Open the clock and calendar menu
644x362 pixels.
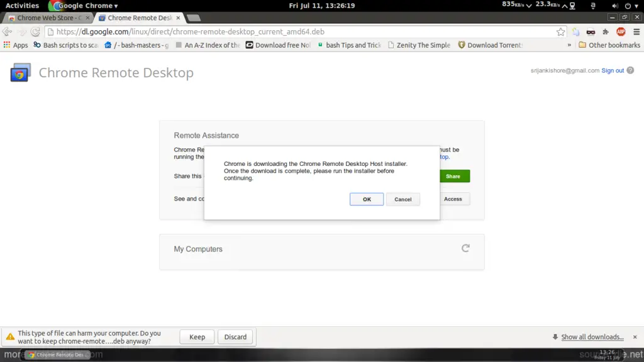point(322,6)
